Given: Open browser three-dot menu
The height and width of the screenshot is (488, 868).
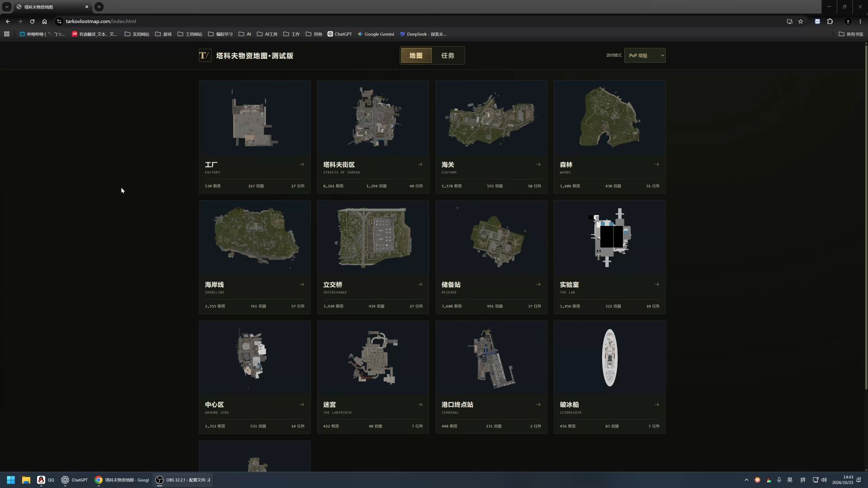Looking at the screenshot, I should pos(860,21).
